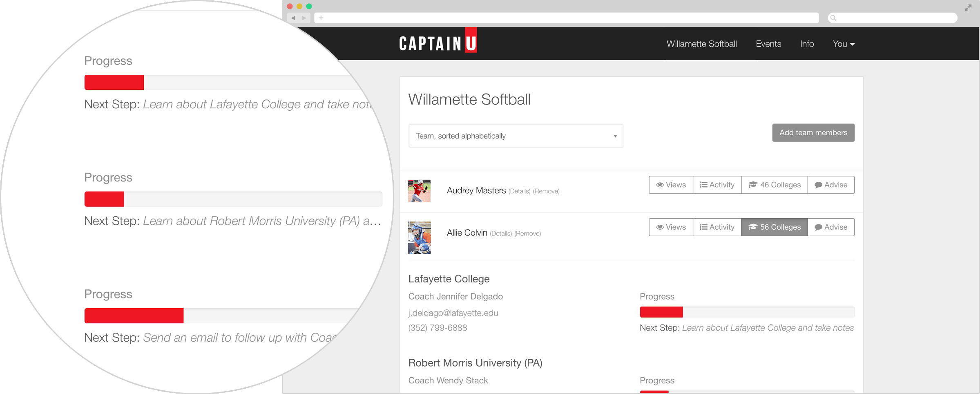Image resolution: width=980 pixels, height=394 pixels.
Task: Open Willamette Softball nav item
Action: point(701,44)
